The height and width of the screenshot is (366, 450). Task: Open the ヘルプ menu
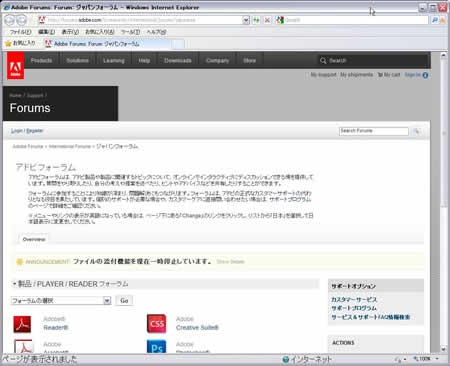156,32
